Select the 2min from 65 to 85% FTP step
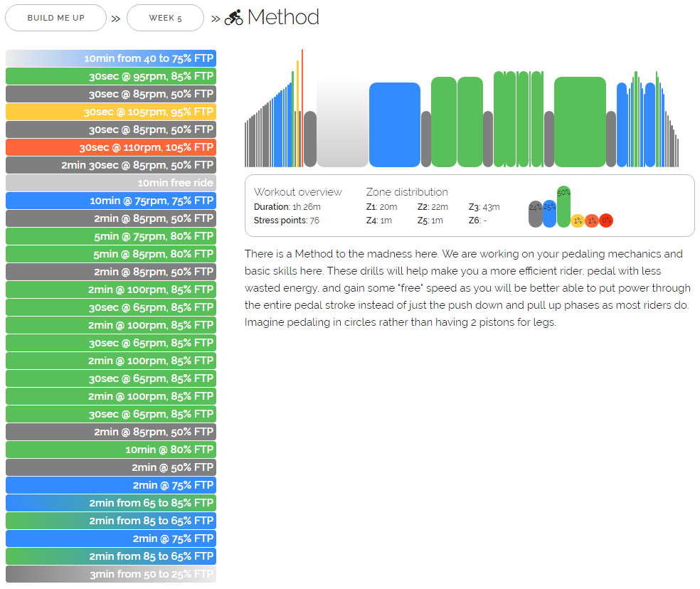 [111, 503]
